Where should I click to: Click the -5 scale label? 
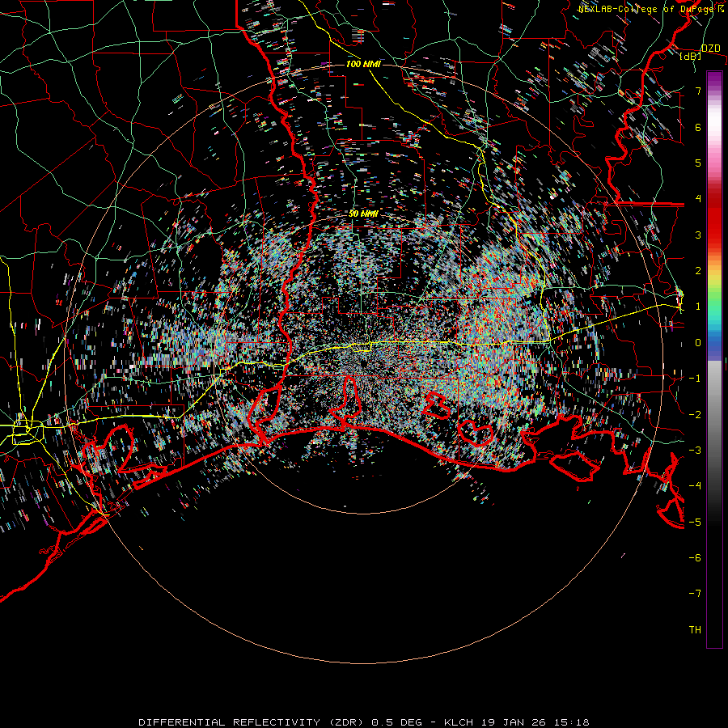(695, 523)
